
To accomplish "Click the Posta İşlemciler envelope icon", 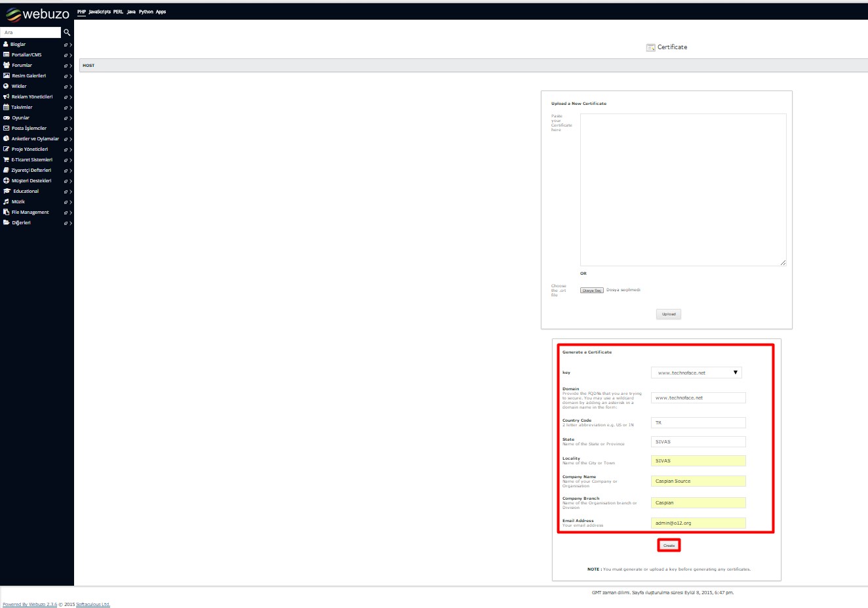I will [x=7, y=128].
